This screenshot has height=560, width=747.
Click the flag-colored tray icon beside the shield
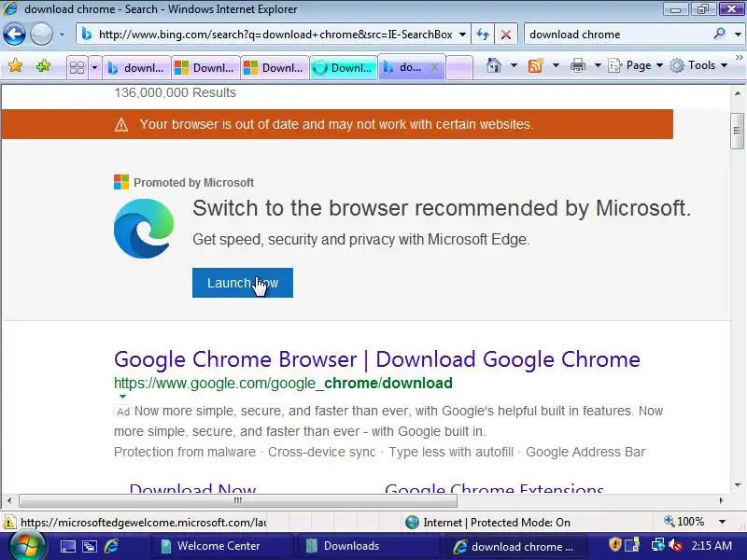[x=632, y=544]
